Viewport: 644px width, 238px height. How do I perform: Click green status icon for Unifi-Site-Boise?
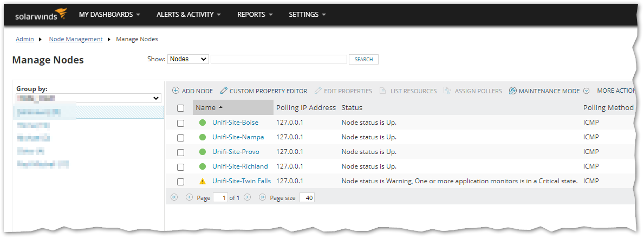[x=203, y=123]
